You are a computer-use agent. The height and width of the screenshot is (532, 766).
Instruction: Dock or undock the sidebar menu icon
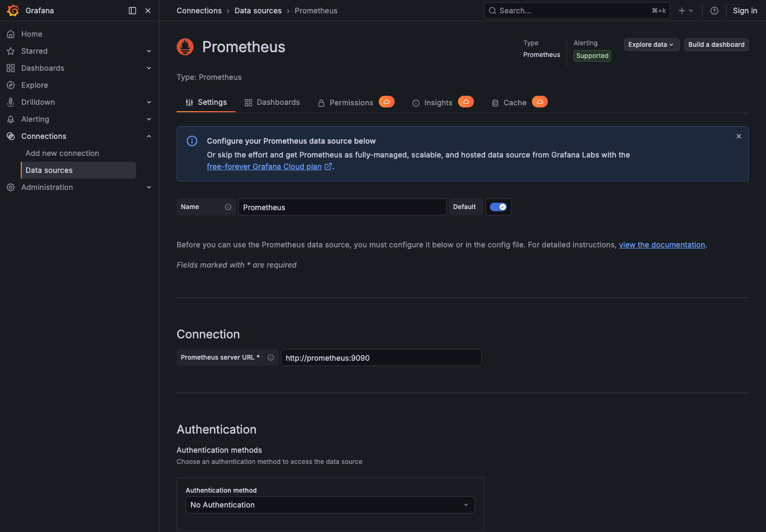coord(132,11)
